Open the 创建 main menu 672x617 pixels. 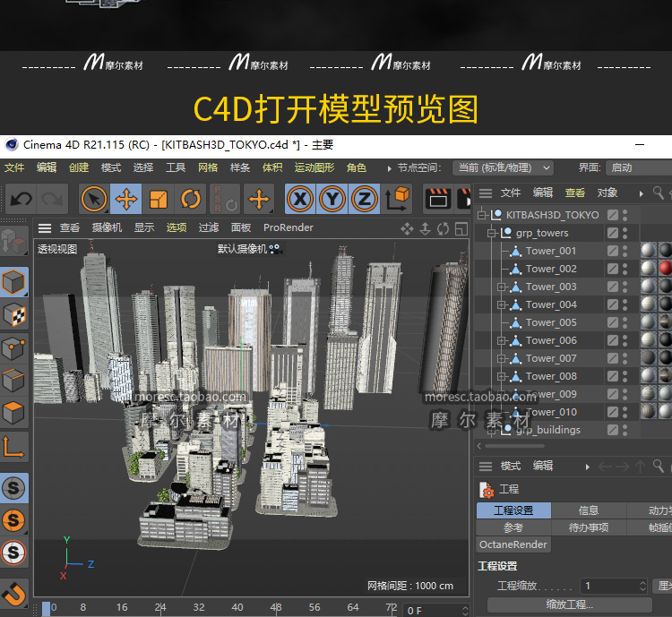[x=79, y=167]
